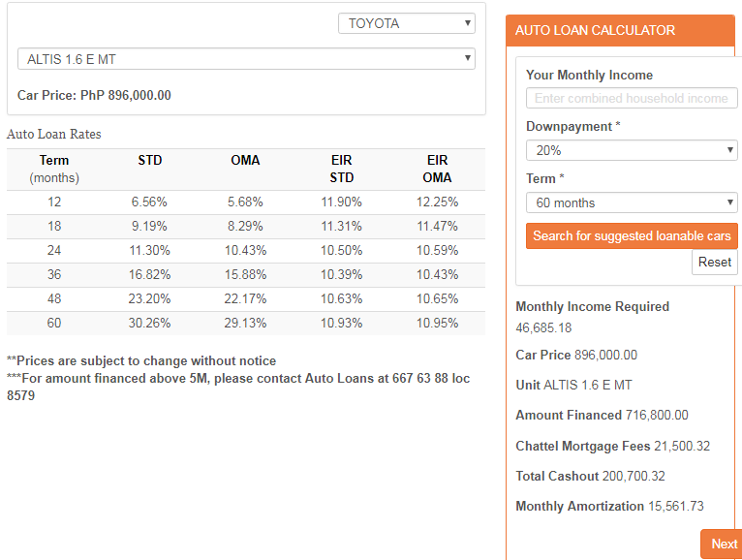742x560 pixels.
Task: Click the Your Monthly Income label
Action: [x=589, y=75]
